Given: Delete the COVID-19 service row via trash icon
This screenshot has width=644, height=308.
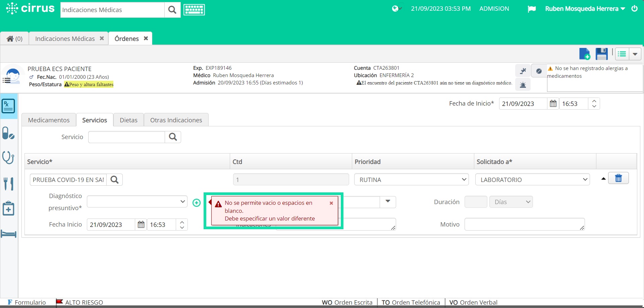Looking at the screenshot, I should click(x=619, y=178).
